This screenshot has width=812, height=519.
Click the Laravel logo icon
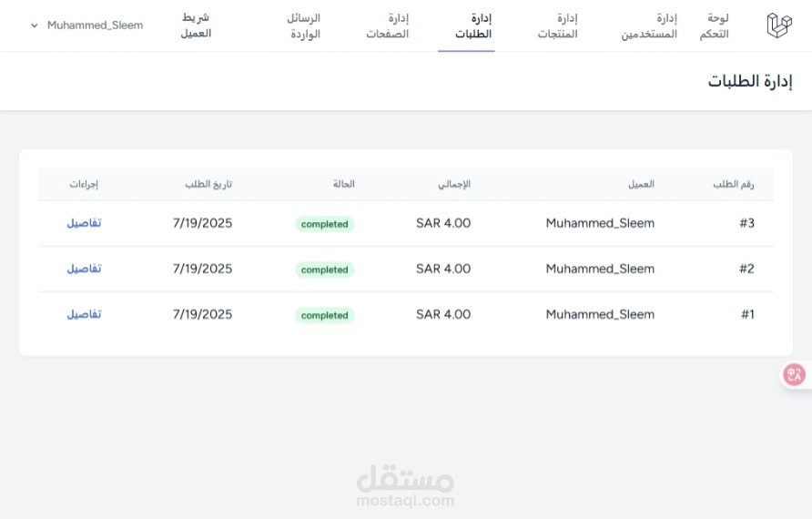(x=779, y=25)
